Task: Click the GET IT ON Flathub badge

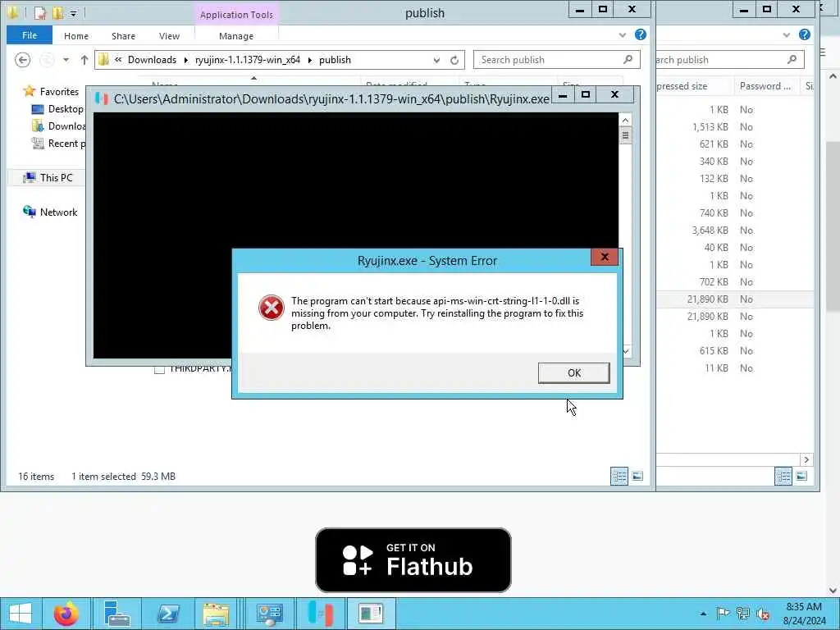Action: point(413,559)
